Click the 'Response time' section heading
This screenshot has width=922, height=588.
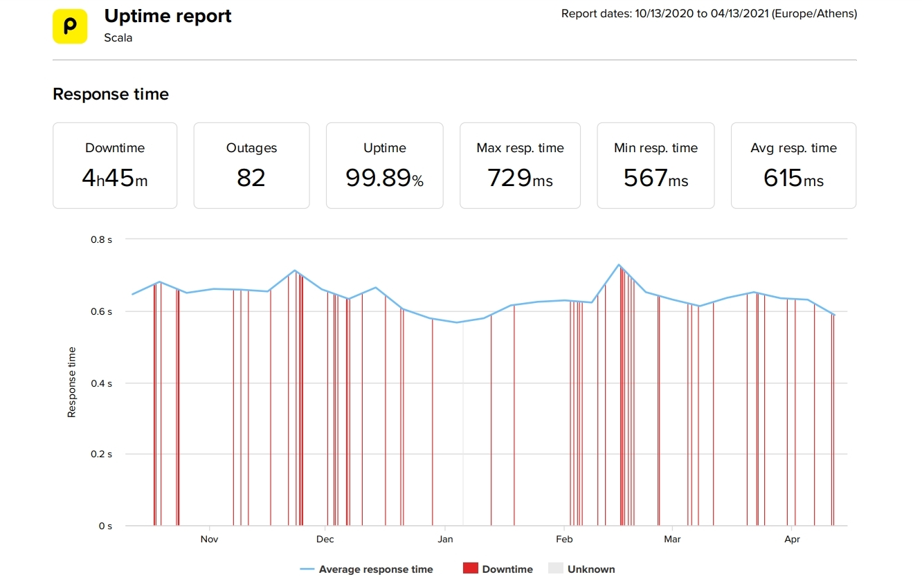(111, 94)
